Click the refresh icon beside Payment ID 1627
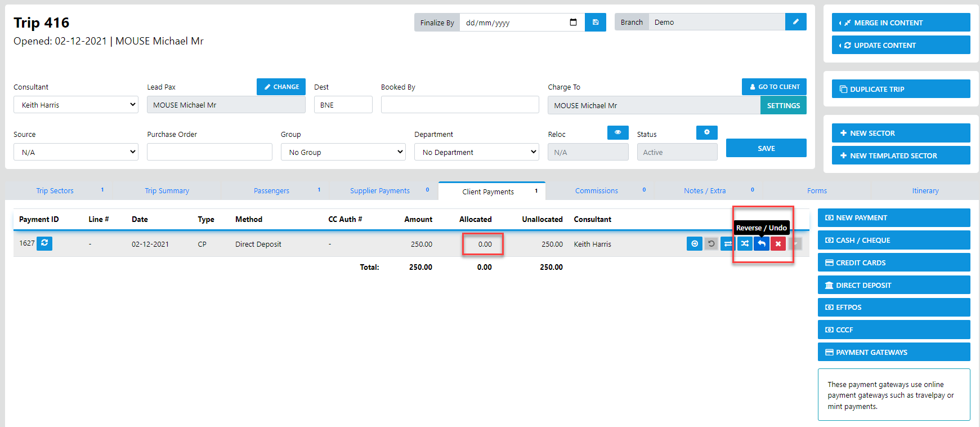980x427 pixels. click(x=44, y=243)
